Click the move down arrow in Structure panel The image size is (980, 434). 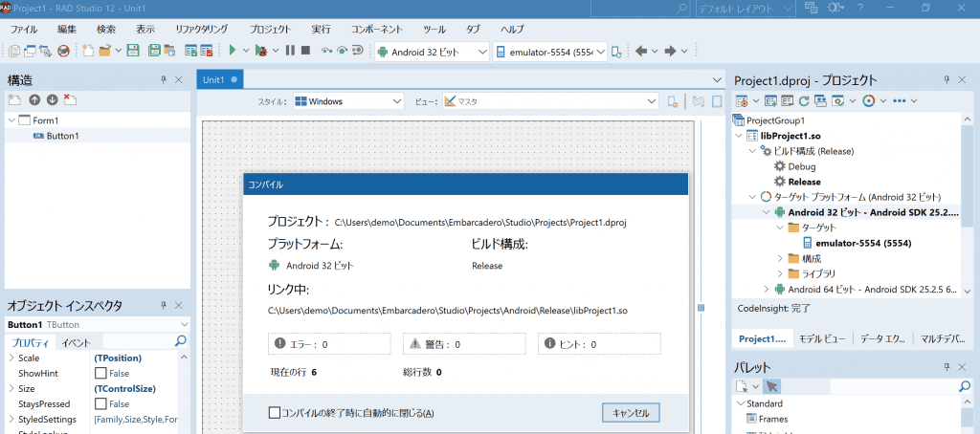coord(52,100)
